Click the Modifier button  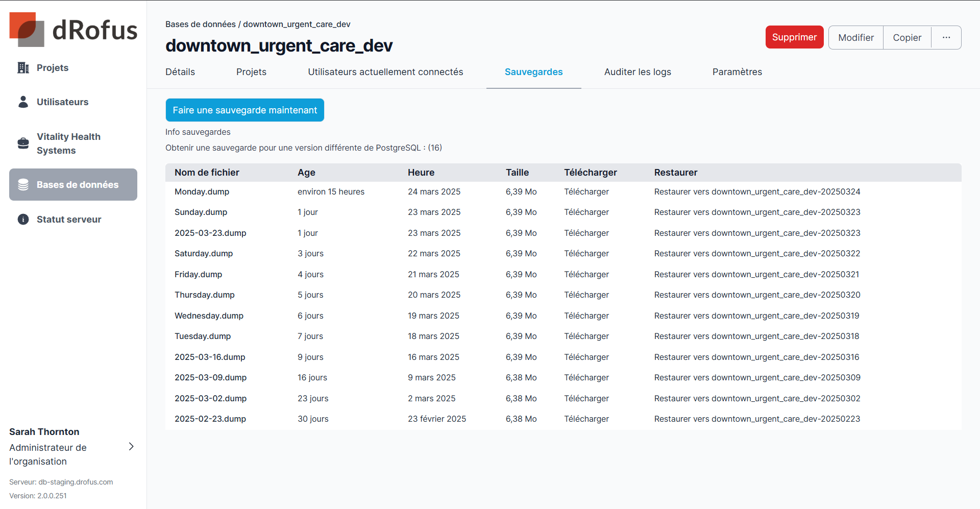[855, 38]
